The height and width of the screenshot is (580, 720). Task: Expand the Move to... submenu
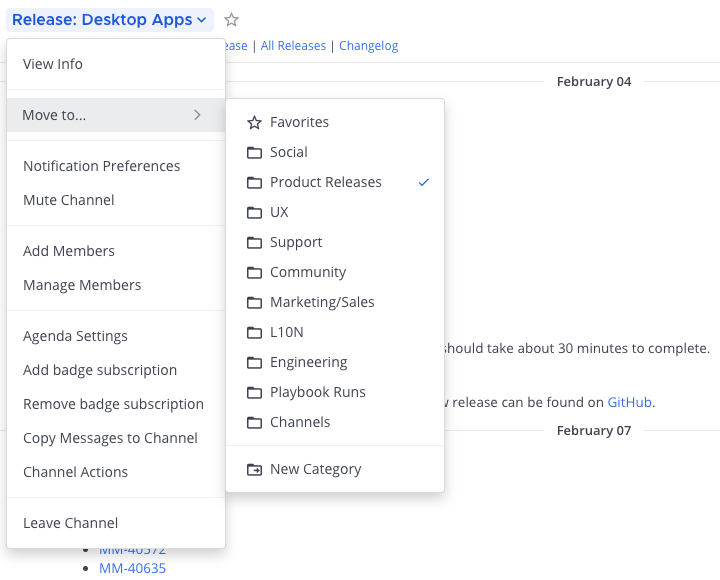55,115
